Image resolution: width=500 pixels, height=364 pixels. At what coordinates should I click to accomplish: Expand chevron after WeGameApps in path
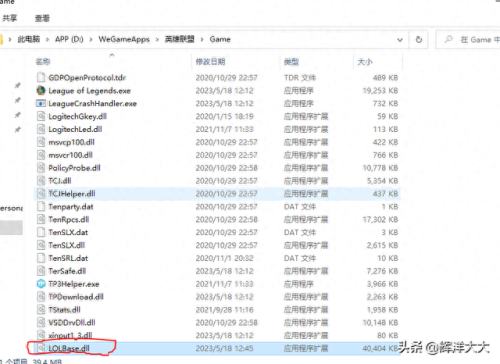(x=157, y=40)
